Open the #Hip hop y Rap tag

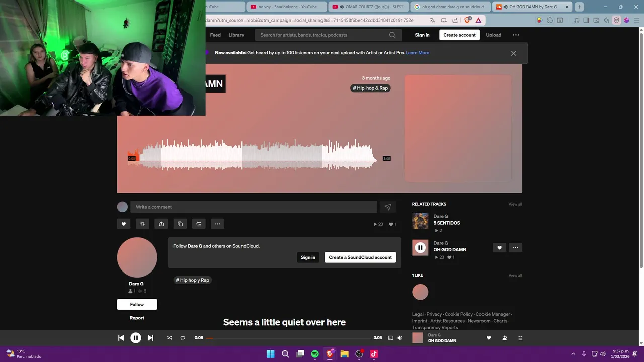point(193,280)
